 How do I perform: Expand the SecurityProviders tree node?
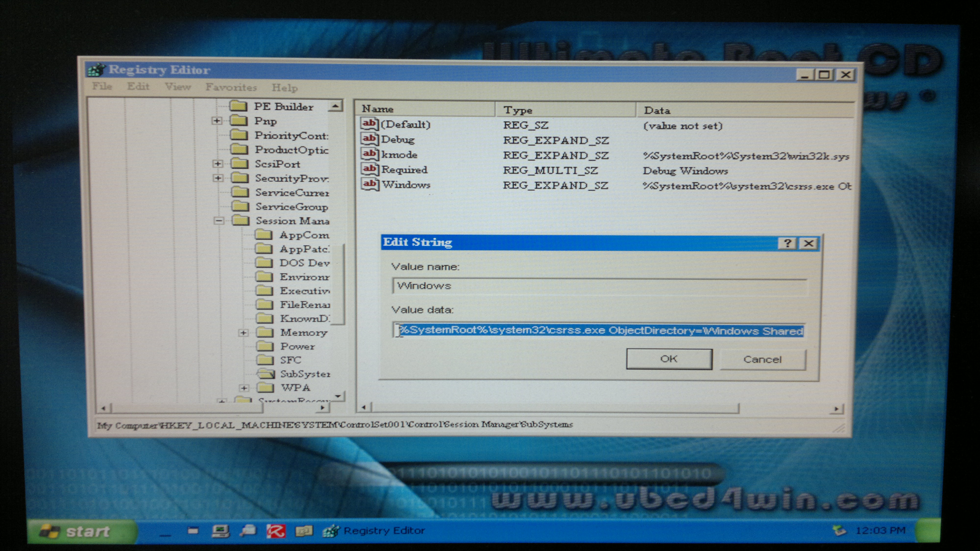click(x=218, y=178)
